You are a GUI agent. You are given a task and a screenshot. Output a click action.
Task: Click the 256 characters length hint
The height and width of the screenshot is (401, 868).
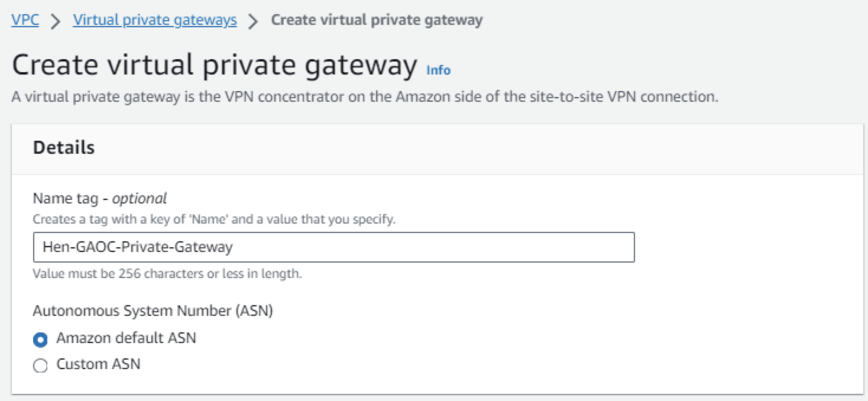167,274
